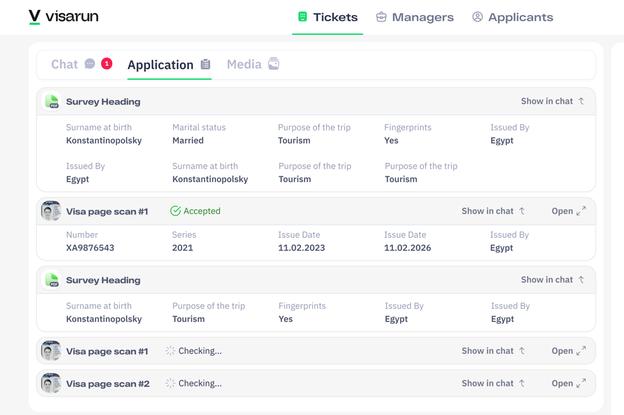Viewport: 624px width, 415px height.
Task: Click the second Survey Heading file icon
Action: coord(52,280)
